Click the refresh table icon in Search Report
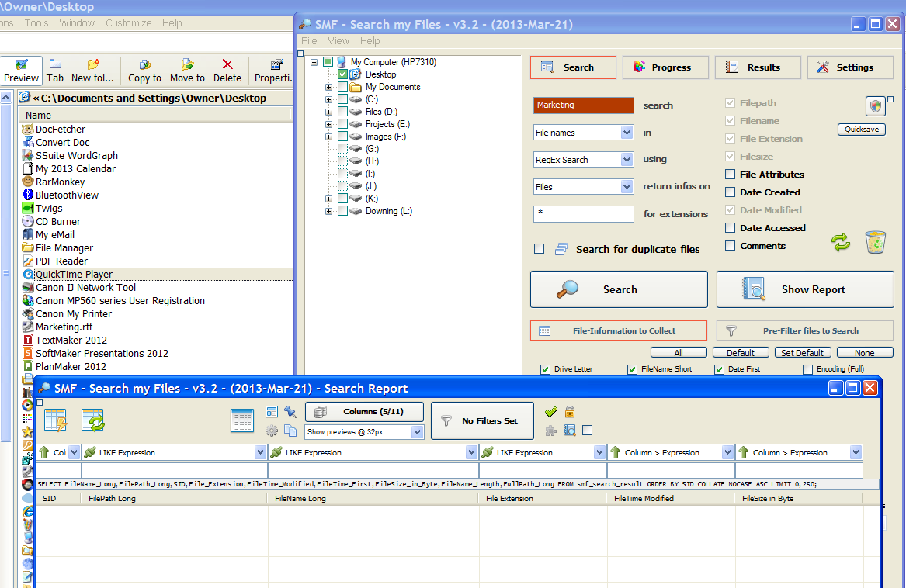Image resolution: width=906 pixels, height=588 pixels. (92, 420)
